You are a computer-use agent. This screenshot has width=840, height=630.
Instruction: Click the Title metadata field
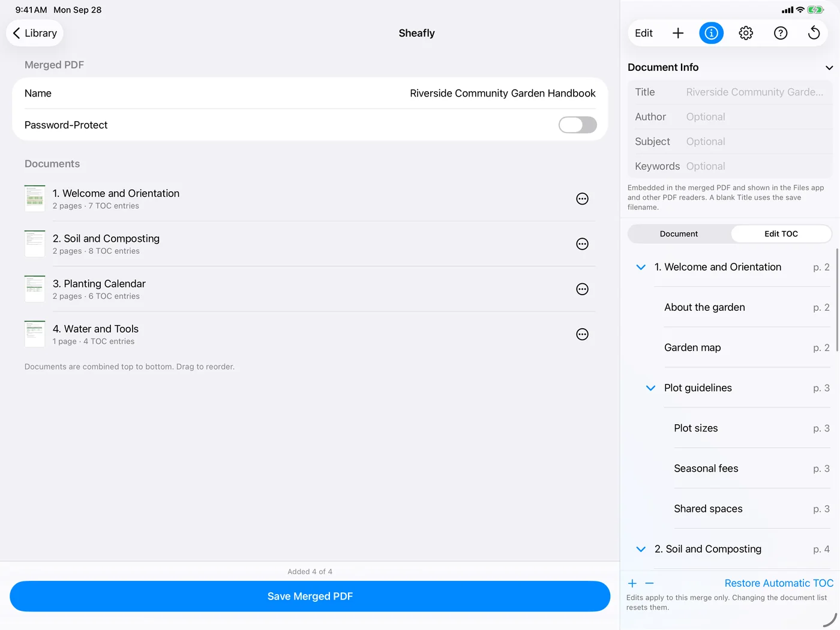coord(730,92)
